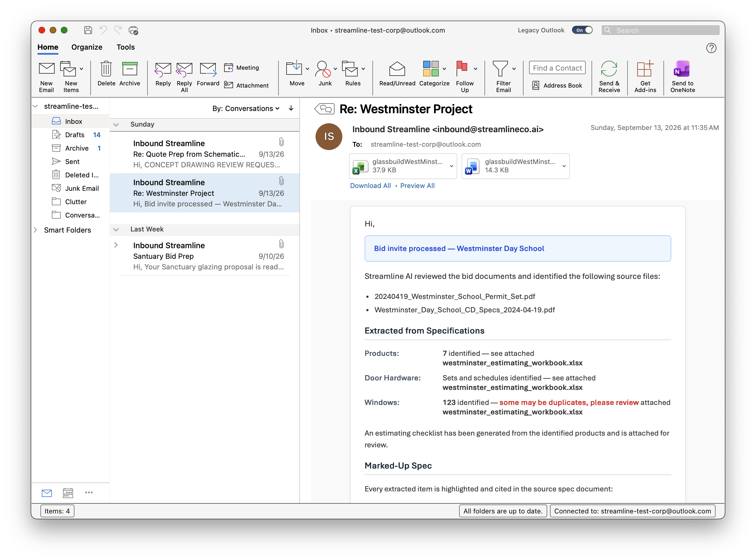
Task: Click the Send & Receive sync icon
Action: click(609, 69)
